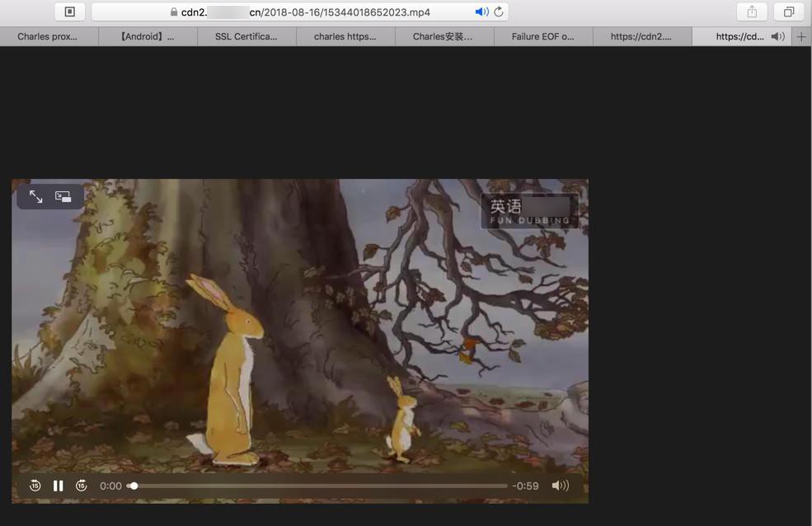The image size is (812, 526).
Task: Click the remaining time -0:59 label
Action: 526,486
